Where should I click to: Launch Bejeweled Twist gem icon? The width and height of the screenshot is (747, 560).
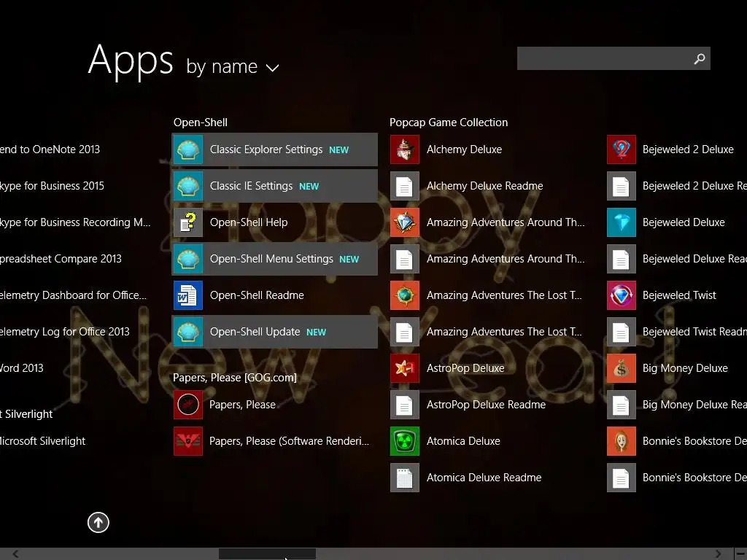(622, 295)
